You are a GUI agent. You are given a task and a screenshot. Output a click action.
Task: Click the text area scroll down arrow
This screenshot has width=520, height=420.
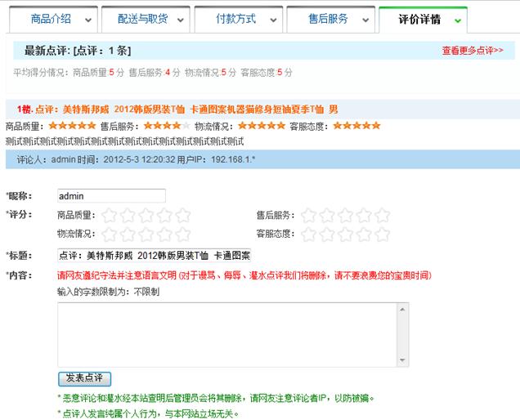[402, 360]
